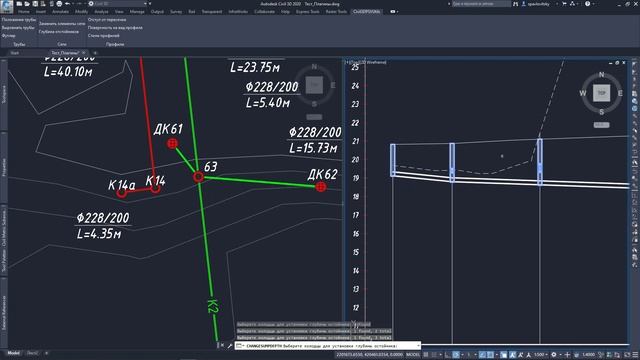The image size is (640, 360).
Task: Click the MODEL space status bar button
Action: (413, 355)
